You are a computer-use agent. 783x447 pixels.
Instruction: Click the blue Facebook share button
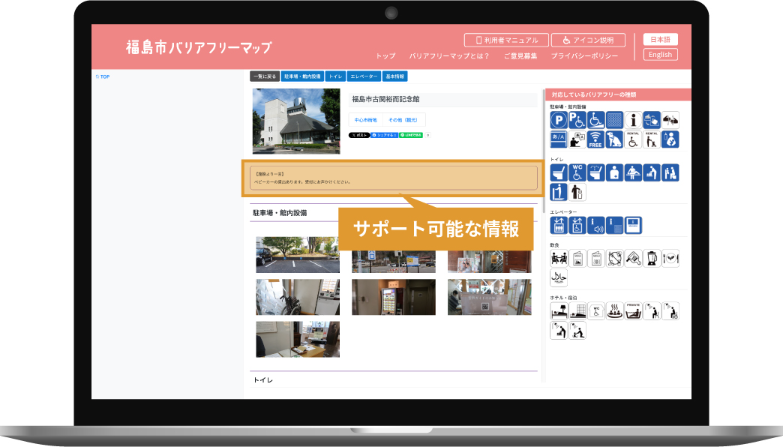click(x=384, y=135)
